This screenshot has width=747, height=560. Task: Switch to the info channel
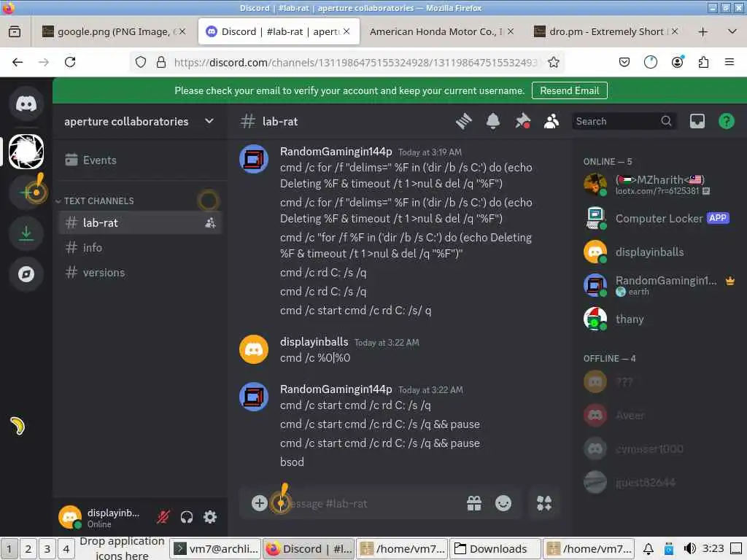point(140,248)
